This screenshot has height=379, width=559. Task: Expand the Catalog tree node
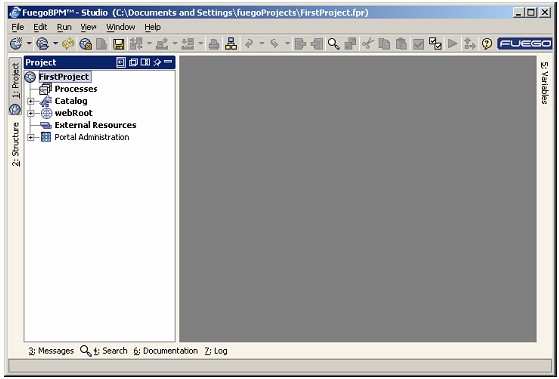pyautogui.click(x=31, y=101)
